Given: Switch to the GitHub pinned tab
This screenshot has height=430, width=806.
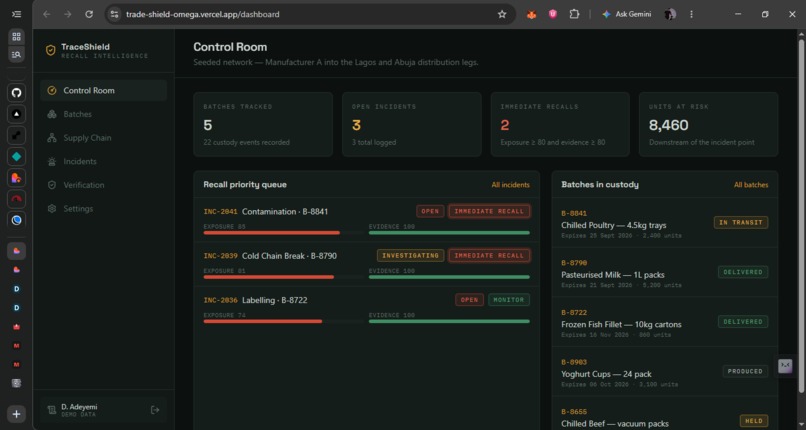Looking at the screenshot, I should coord(16,93).
